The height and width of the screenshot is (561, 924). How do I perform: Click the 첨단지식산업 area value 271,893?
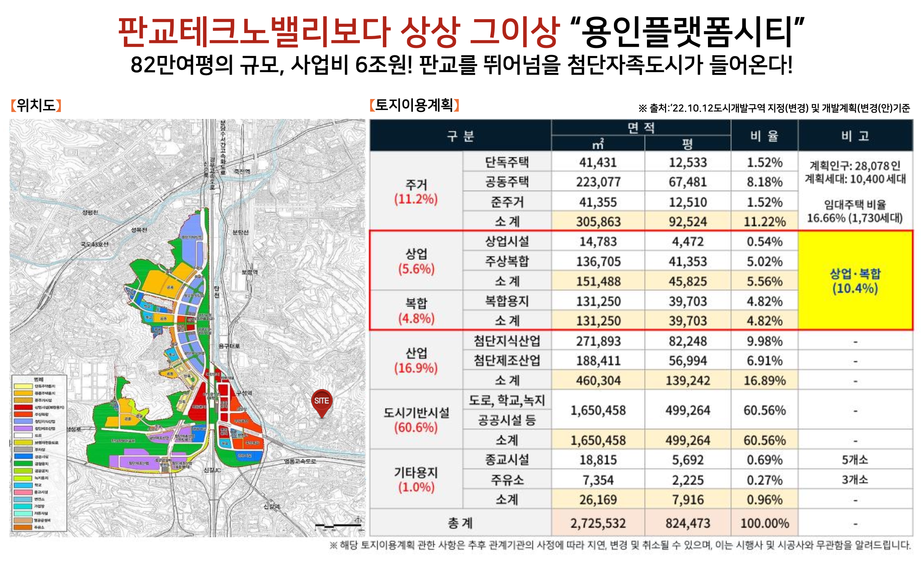(x=598, y=341)
